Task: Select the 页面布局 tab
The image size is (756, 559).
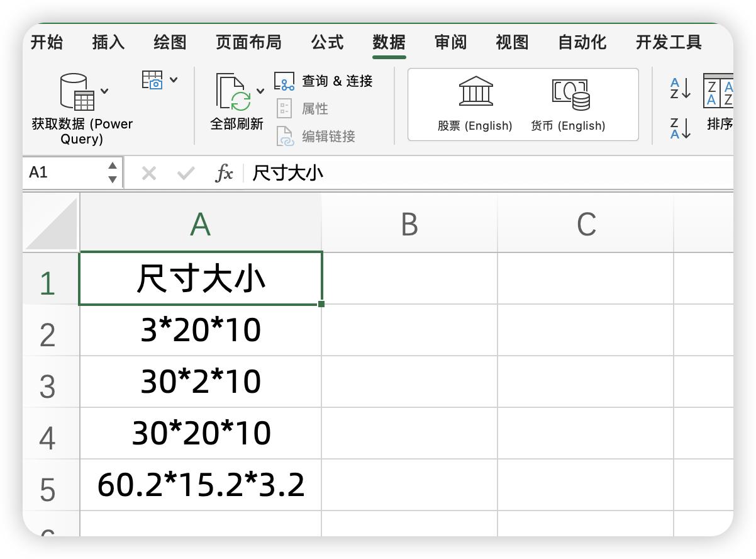Action: coord(248,42)
